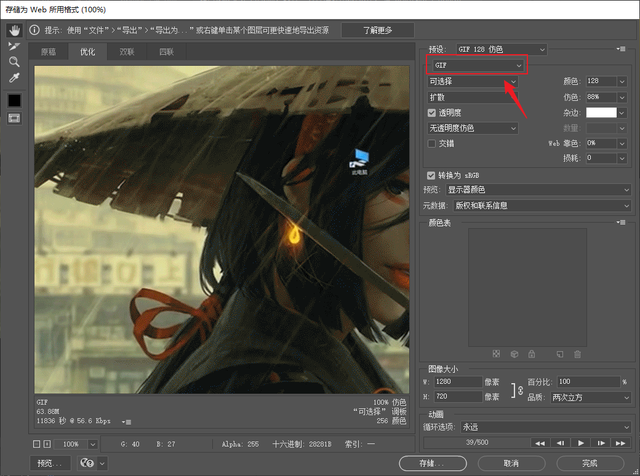
Task: Switch to the 双联 tab
Action: (x=127, y=52)
